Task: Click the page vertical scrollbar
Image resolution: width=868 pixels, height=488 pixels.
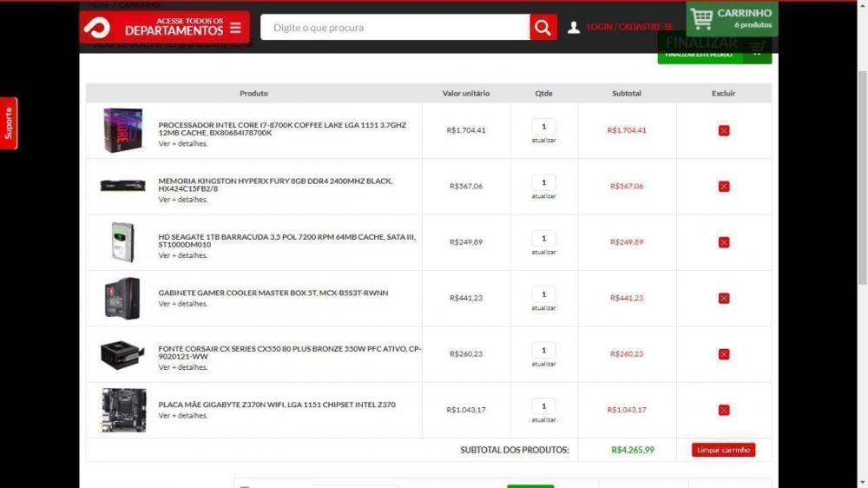Action: pos(862,174)
